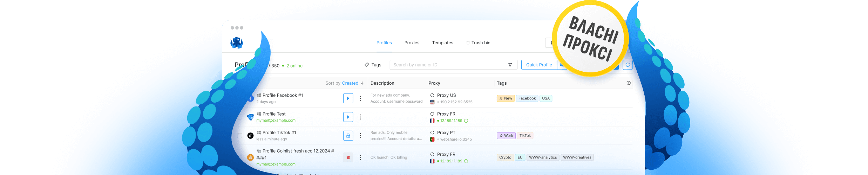The image size is (868, 175).
Task: Add a column with the plus circle icon
Action: pyautogui.click(x=628, y=83)
